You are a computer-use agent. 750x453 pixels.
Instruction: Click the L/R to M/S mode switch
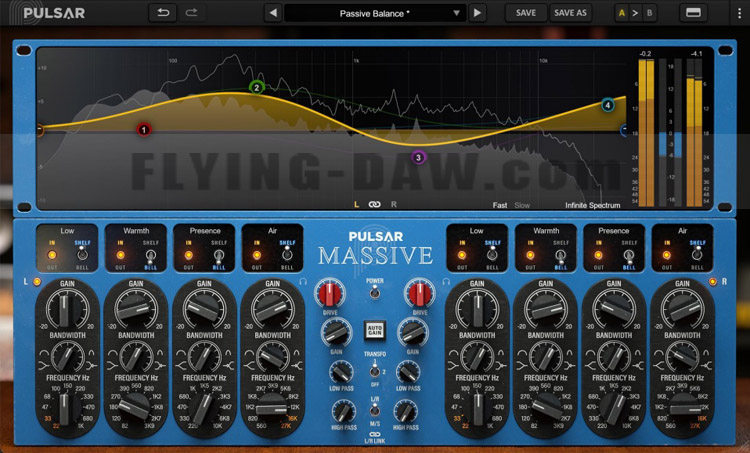point(375,410)
